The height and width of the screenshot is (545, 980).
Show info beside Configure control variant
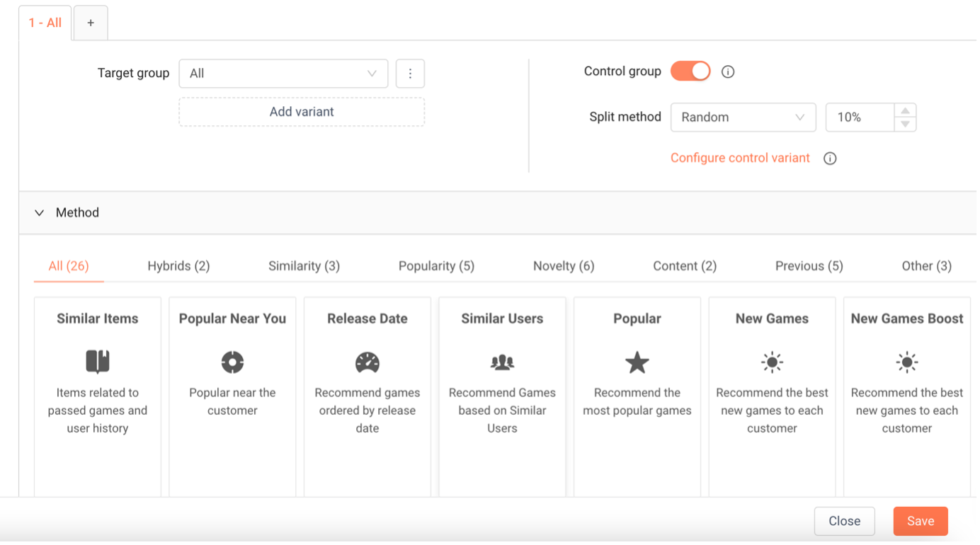(x=830, y=159)
